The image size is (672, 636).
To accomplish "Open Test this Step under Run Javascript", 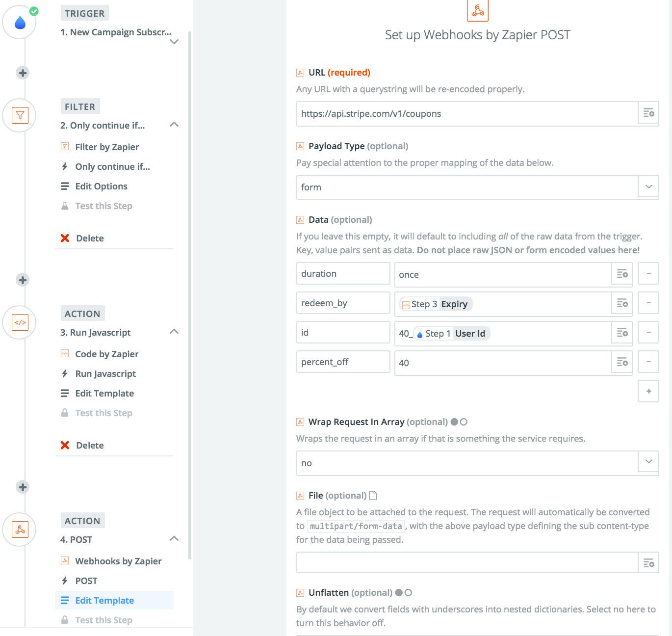I will click(103, 413).
